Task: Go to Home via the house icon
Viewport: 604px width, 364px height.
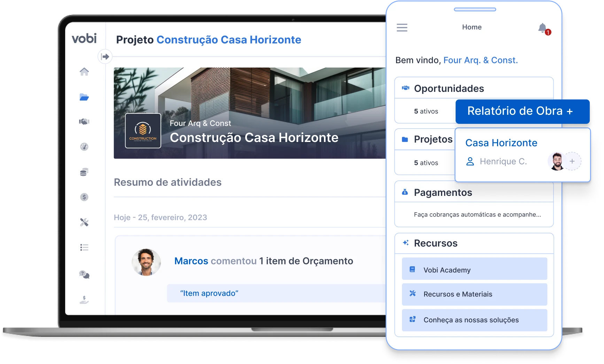Action: coord(84,72)
